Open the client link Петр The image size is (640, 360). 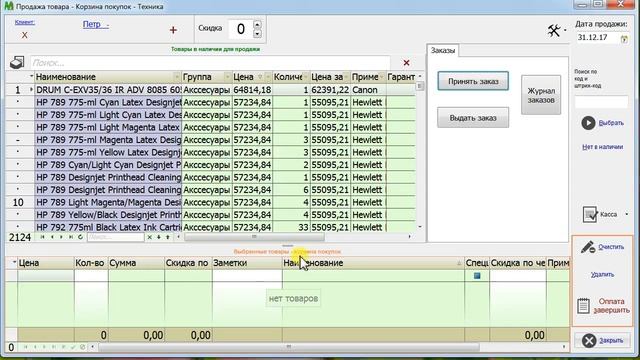coord(96,24)
